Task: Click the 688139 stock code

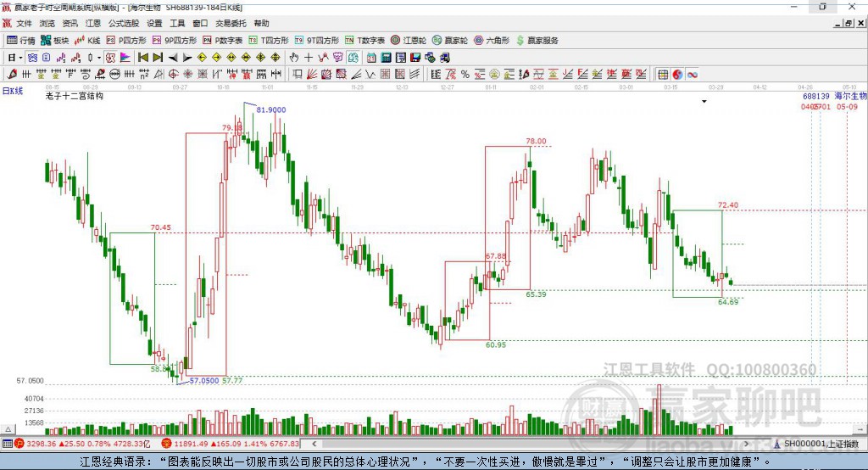Action: coord(816,96)
